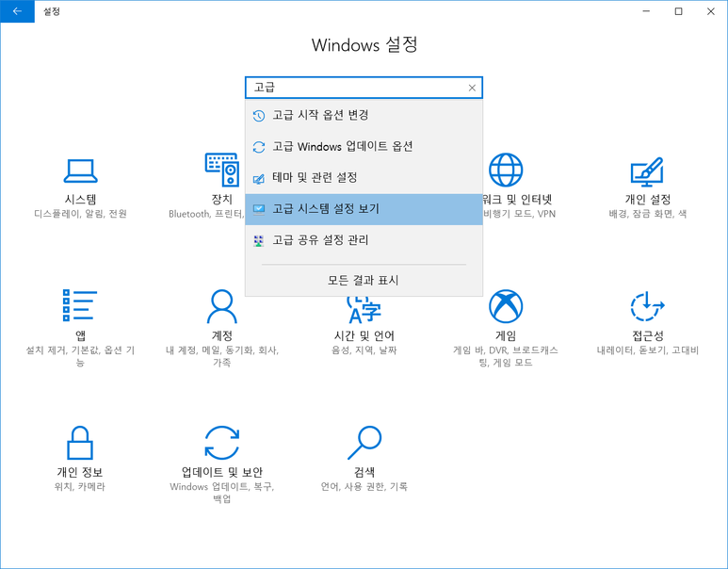Open the 개인 정보 padlock icon

coord(80,443)
